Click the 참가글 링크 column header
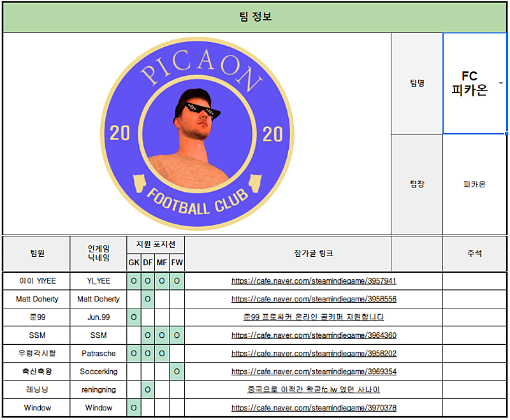 coord(314,254)
